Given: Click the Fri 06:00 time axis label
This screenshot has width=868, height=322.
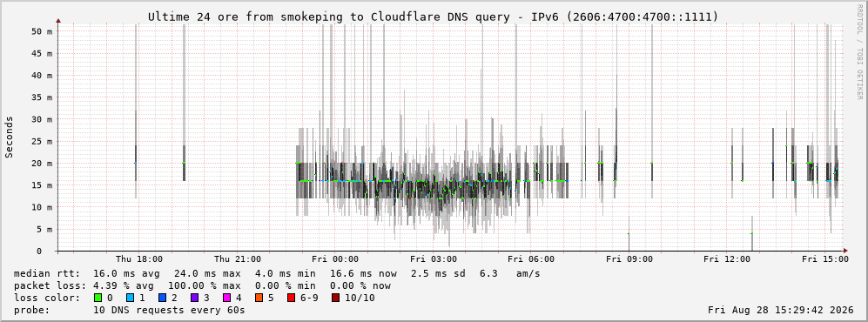Looking at the screenshot, I should point(531,259).
